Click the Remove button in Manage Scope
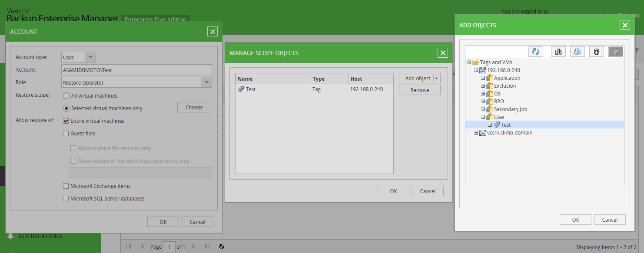Screen dimensions: 644x253 tap(419, 90)
